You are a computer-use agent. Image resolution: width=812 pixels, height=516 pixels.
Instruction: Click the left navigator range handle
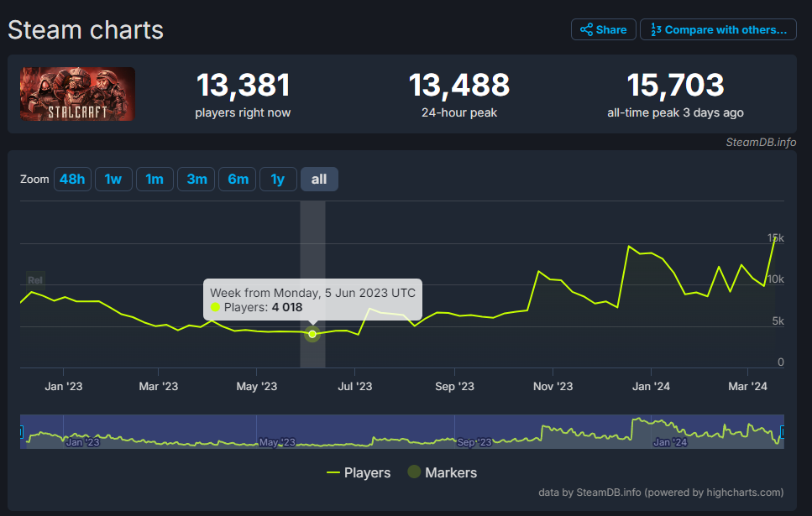pos(21,431)
